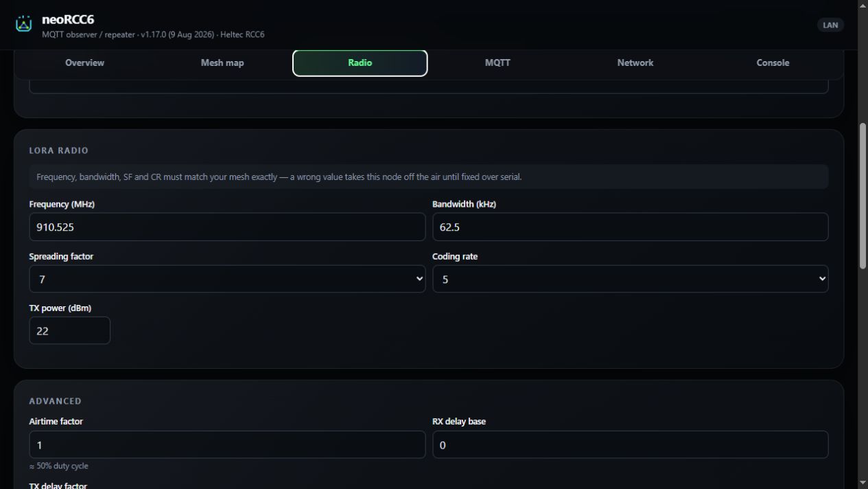Click the LORA RADIO section heading
The width and height of the screenshot is (868, 489).
59,150
